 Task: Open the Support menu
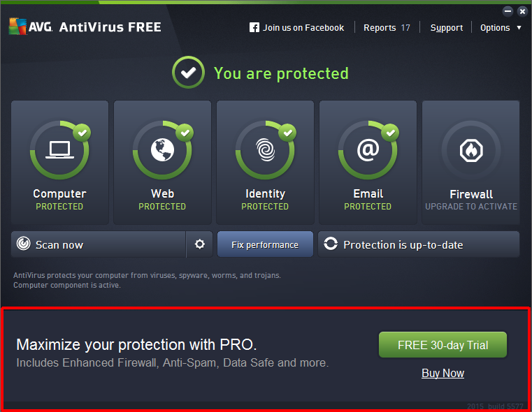[447, 28]
